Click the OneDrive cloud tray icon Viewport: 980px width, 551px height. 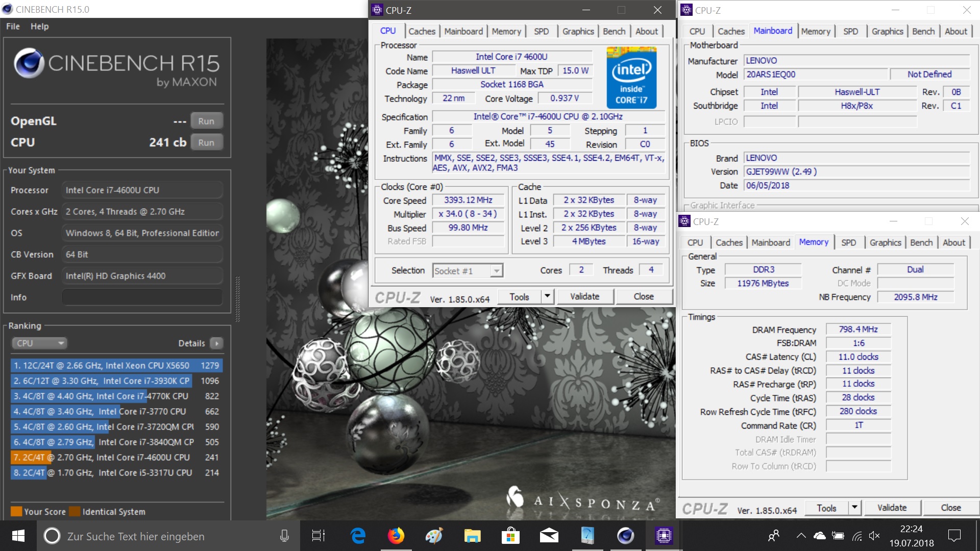(819, 536)
